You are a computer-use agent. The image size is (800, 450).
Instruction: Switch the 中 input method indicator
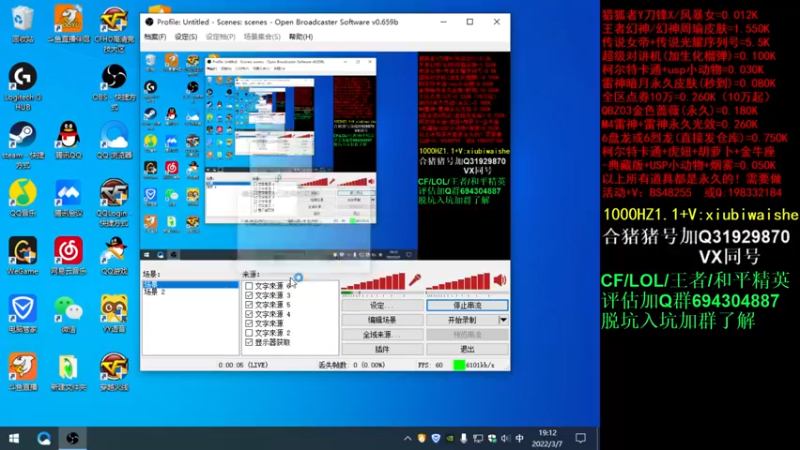point(519,438)
